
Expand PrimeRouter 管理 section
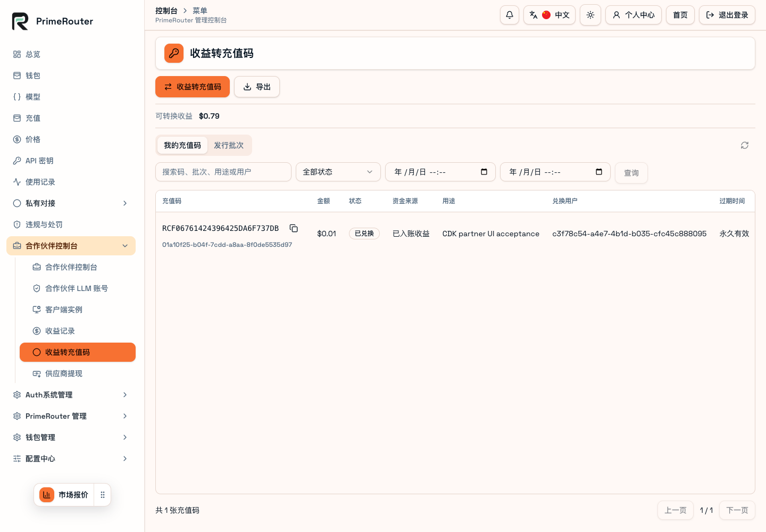(71, 416)
